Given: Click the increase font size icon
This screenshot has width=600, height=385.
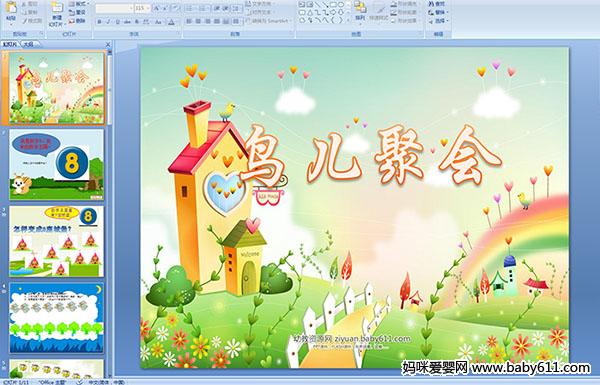Looking at the screenshot, I should [x=156, y=8].
